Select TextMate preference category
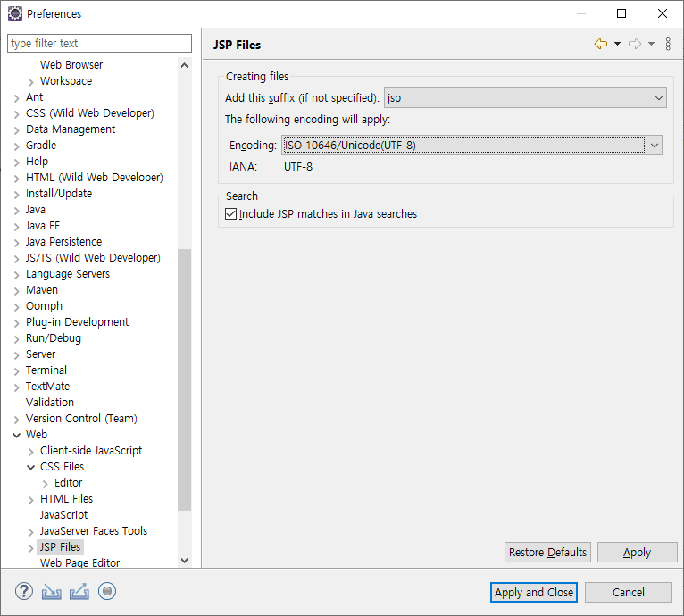This screenshot has height=616, width=684. (47, 386)
